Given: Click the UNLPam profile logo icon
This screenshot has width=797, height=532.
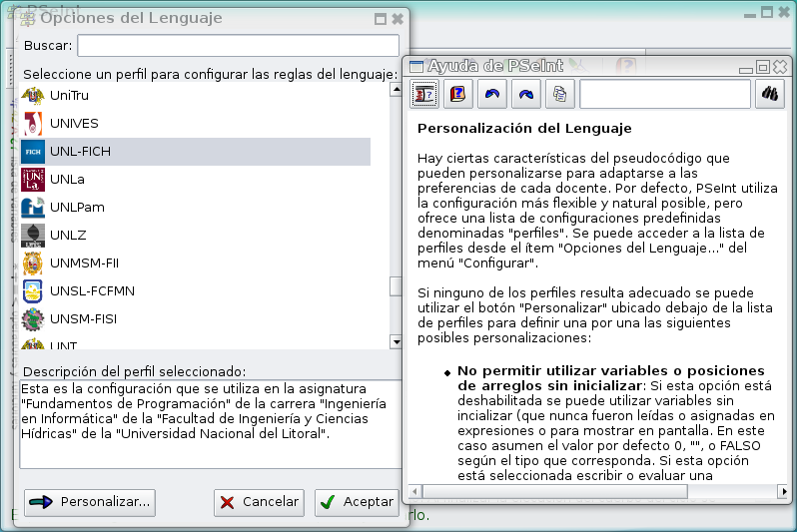Looking at the screenshot, I should (x=33, y=208).
